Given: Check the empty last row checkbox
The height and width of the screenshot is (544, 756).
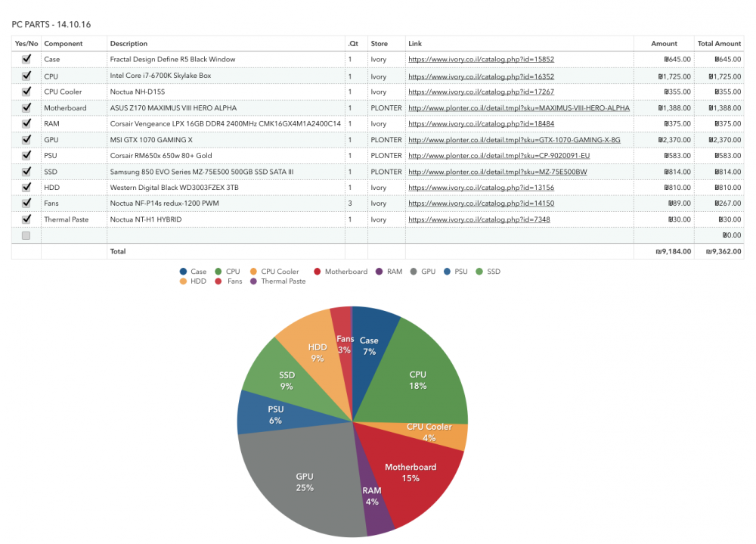Looking at the screenshot, I should tap(26, 235).
